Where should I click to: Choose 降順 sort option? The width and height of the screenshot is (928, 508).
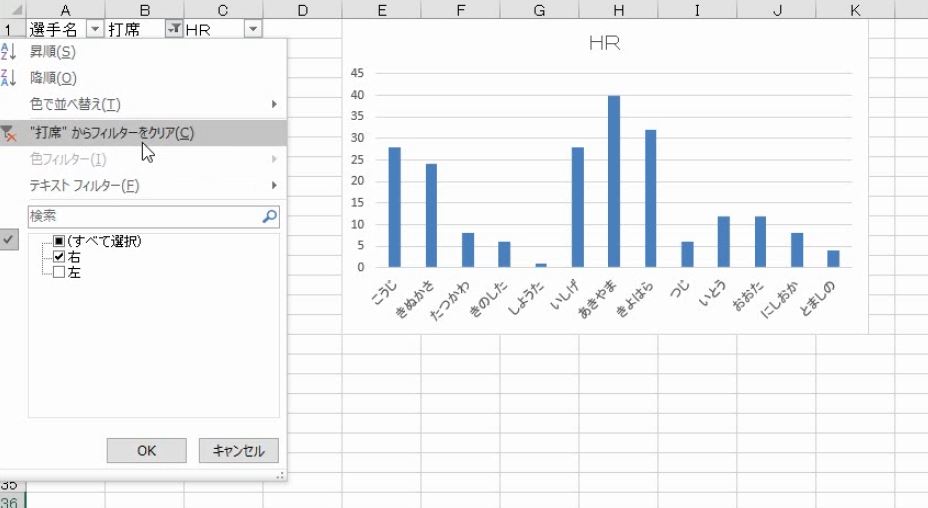143,78
